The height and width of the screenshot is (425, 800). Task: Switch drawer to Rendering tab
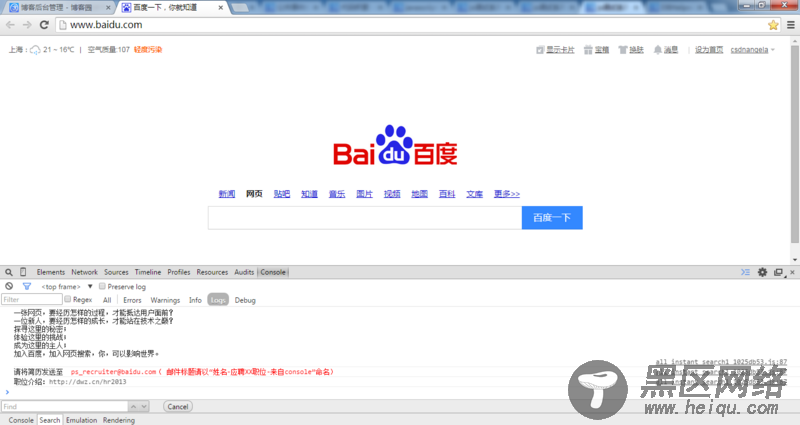coord(119,420)
